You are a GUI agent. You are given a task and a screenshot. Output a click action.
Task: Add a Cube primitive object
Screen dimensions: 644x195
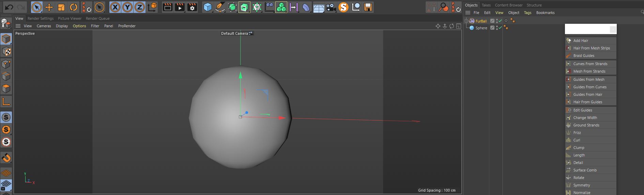pos(208,7)
